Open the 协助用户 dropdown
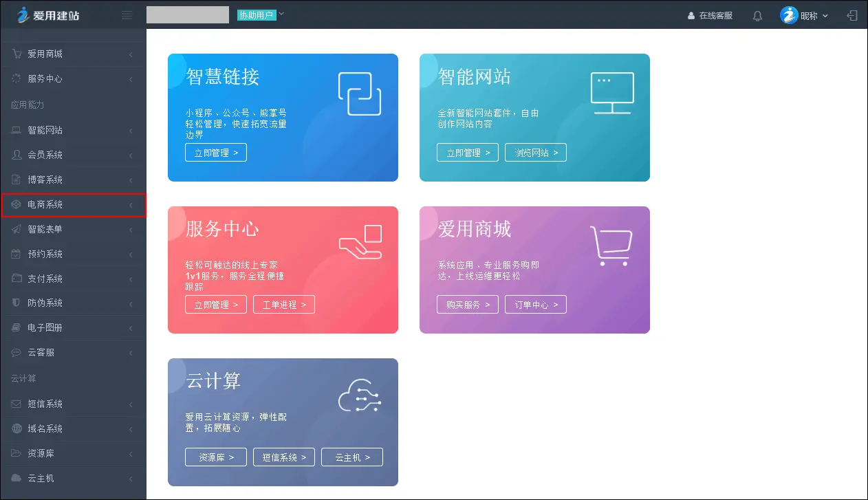The image size is (868, 500). click(x=261, y=14)
